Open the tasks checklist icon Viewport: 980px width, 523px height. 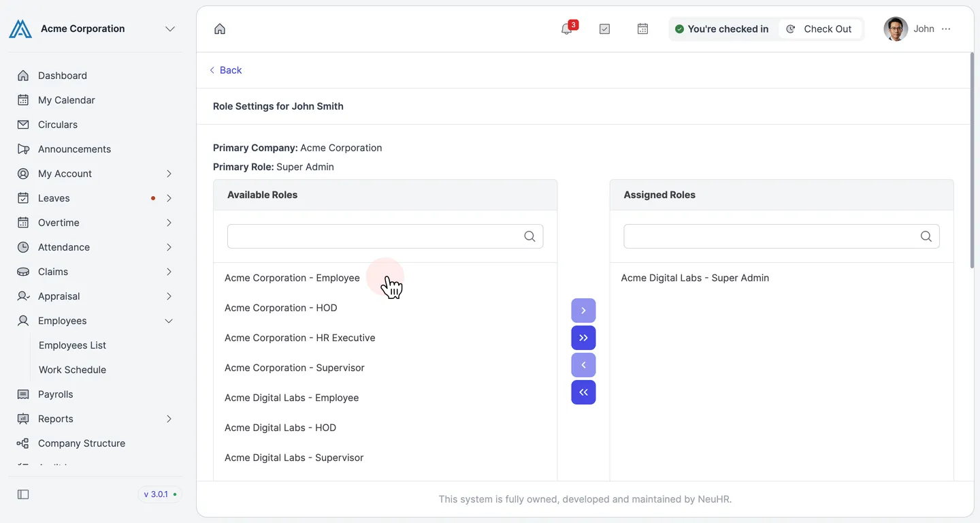(604, 29)
